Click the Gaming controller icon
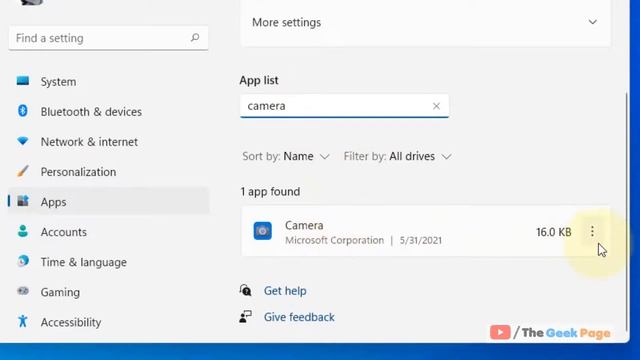Image resolution: width=640 pixels, height=360 pixels. pyautogui.click(x=23, y=291)
